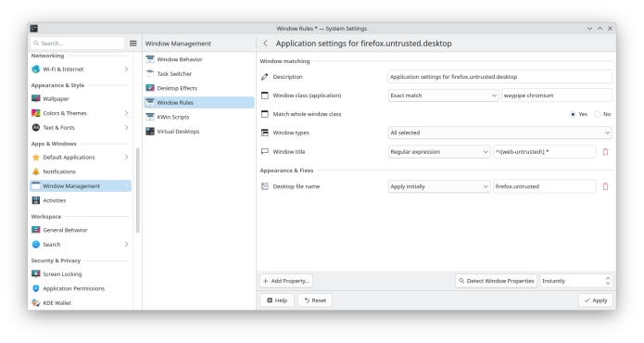The width and height of the screenshot is (644, 343).
Task: Click the Default Applications star icon
Action: click(36, 157)
